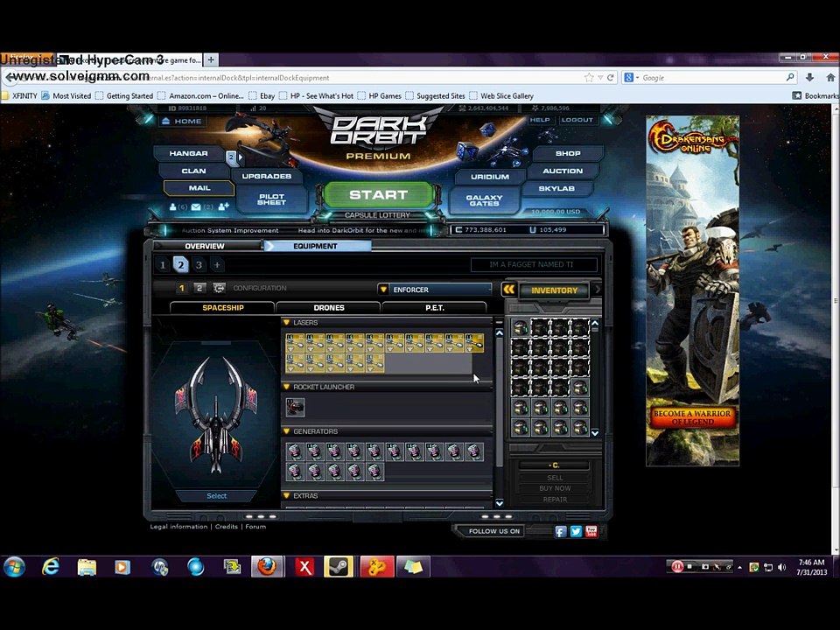Click the Help link
Screen dimensions: 840x630
(540, 120)
